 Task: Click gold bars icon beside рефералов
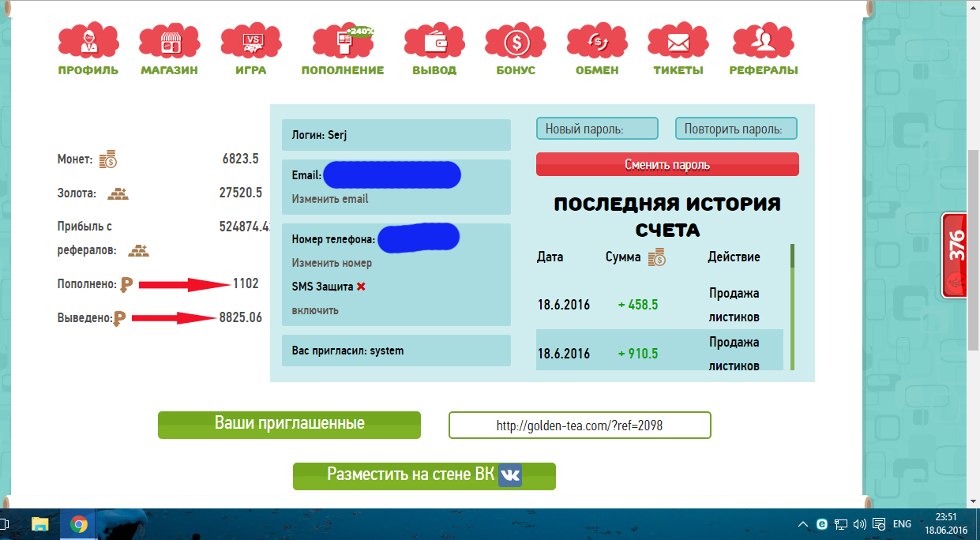pyautogui.click(x=139, y=250)
